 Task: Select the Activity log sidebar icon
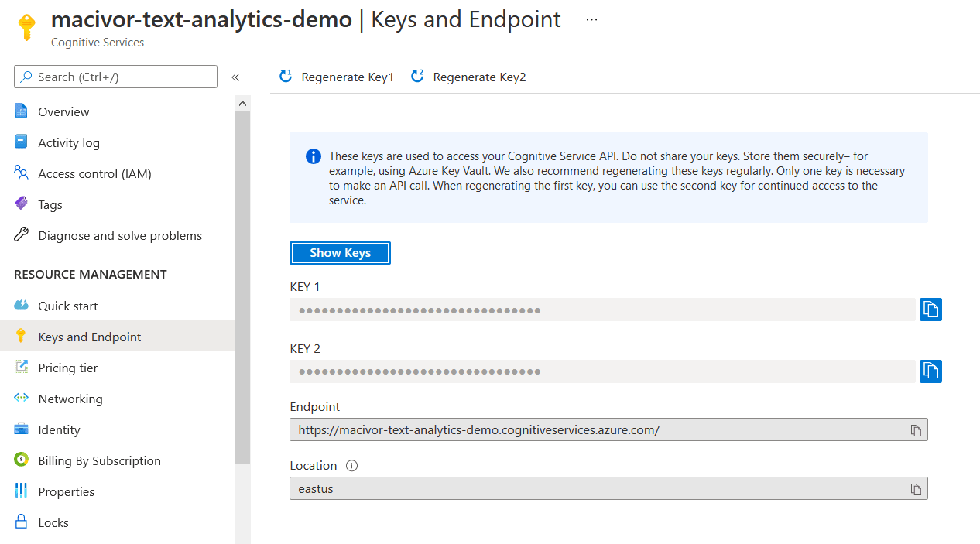click(x=22, y=142)
